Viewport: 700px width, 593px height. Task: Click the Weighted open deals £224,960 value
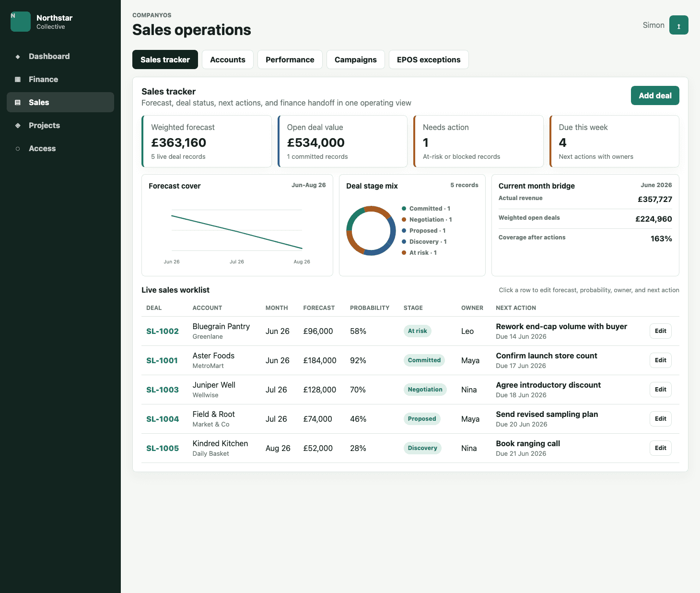[x=653, y=219]
